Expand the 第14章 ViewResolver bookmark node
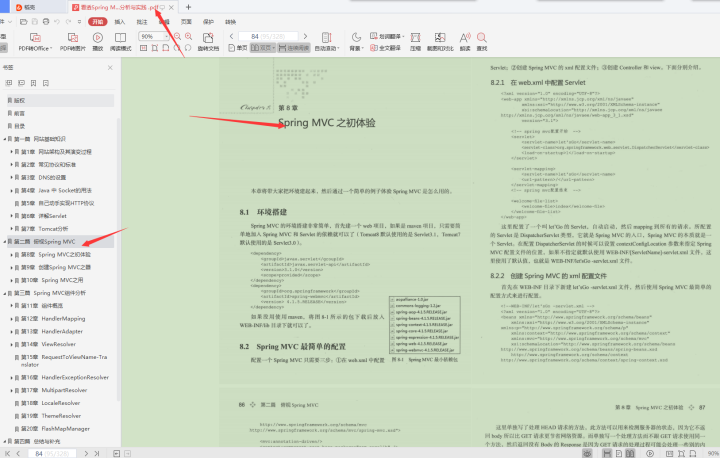 [11, 344]
